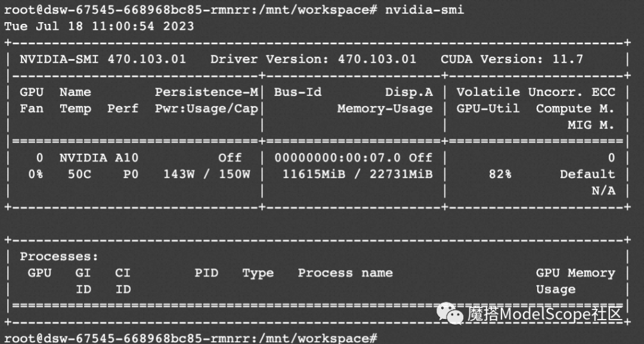644x344 pixels.
Task: Click the Volatile Uncorr. ECC header
Action: pyautogui.click(x=535, y=92)
